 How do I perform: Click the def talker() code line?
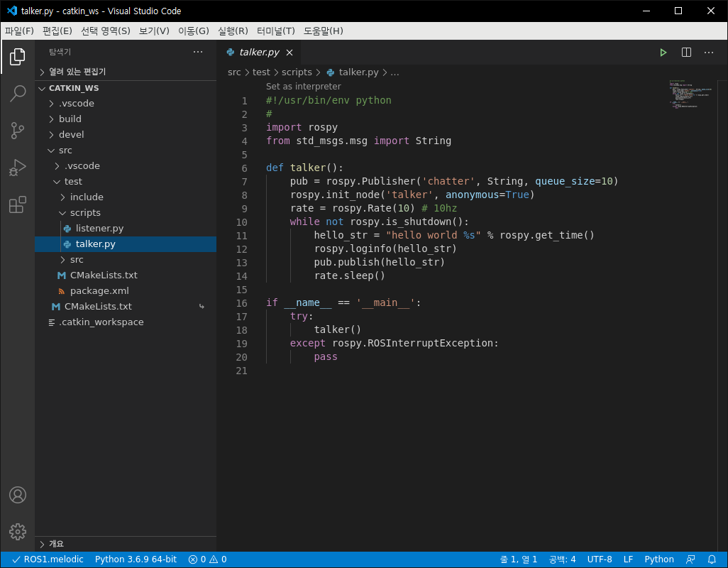[304, 168]
